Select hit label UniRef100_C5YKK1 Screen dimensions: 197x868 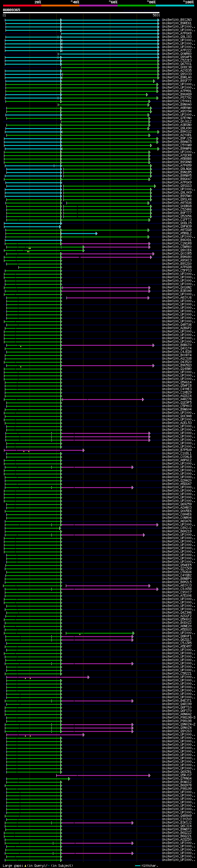(177, 101)
